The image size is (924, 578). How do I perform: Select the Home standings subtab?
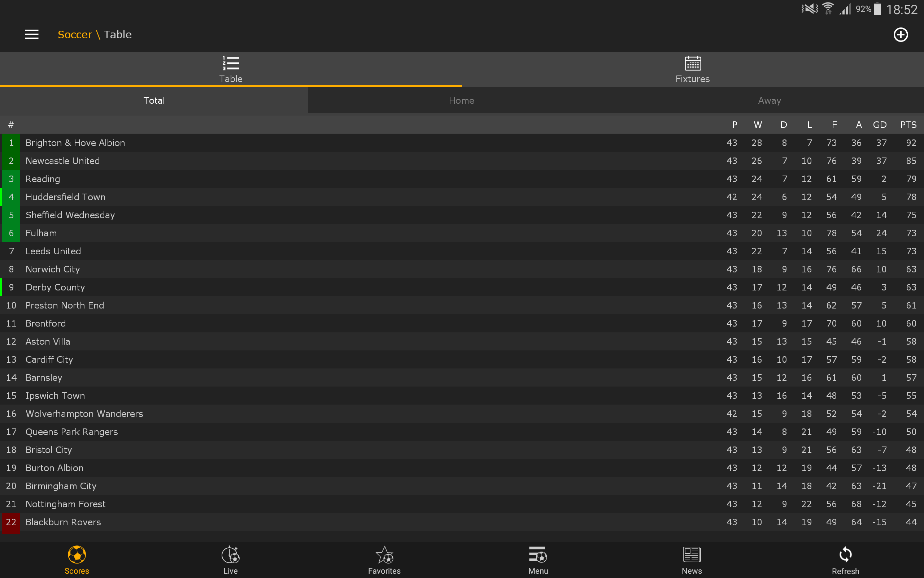(x=462, y=100)
